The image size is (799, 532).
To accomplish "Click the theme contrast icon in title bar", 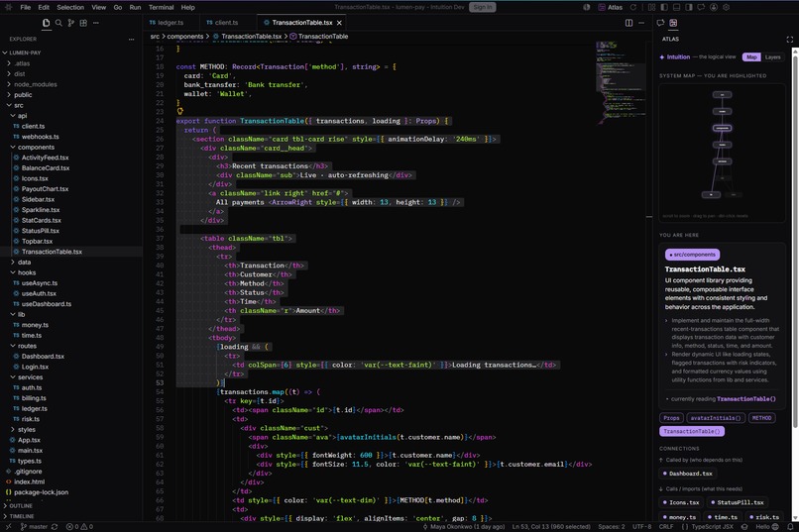I will (x=587, y=7).
